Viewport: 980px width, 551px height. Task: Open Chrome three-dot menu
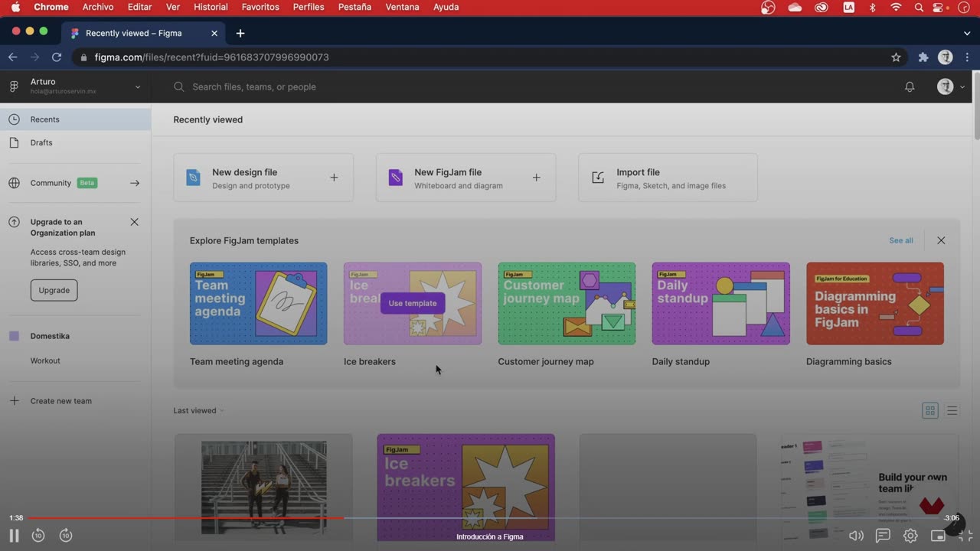click(968, 57)
